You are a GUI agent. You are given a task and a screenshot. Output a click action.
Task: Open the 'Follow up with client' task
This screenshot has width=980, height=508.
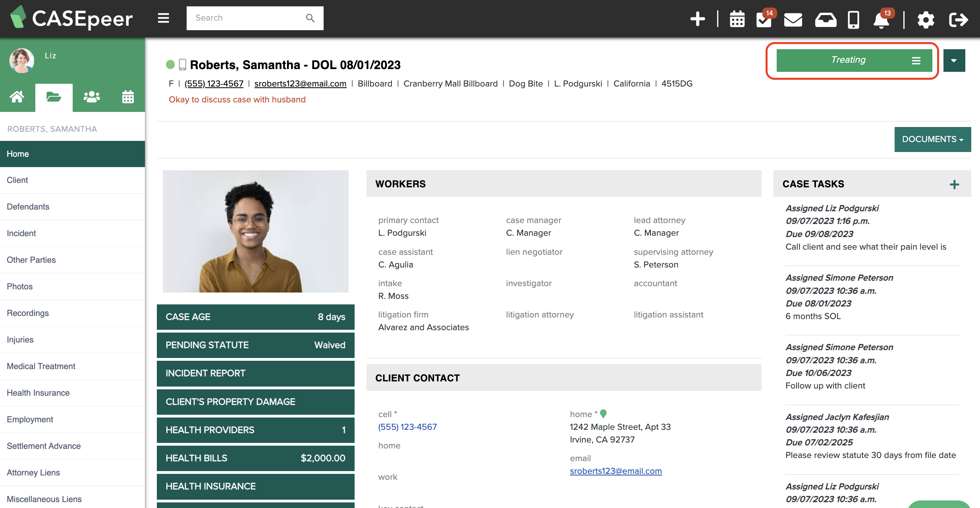825,386
